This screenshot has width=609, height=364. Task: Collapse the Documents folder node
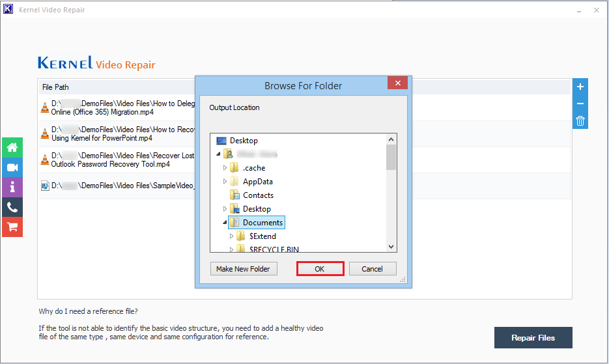225,223
